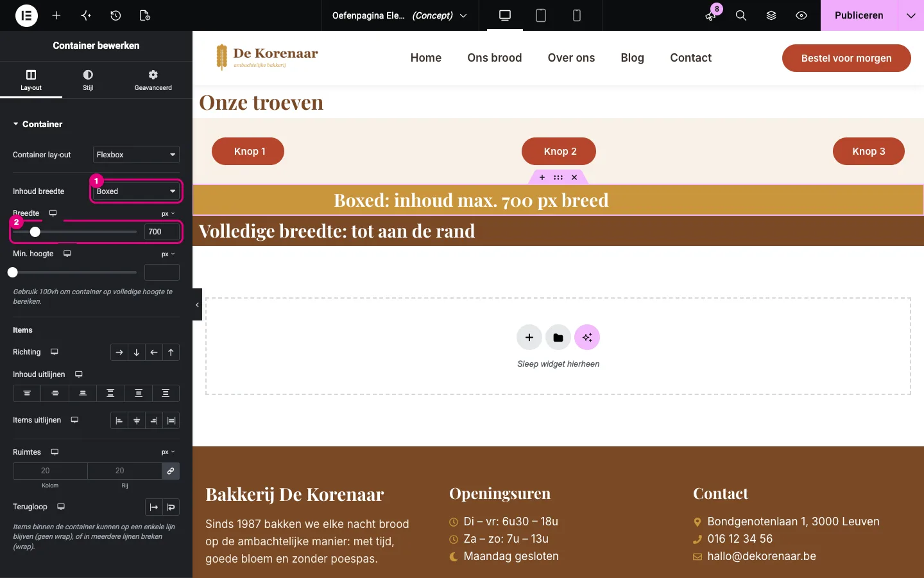
Task: Open responsive device icon next to Breedte
Action: pos(53,213)
